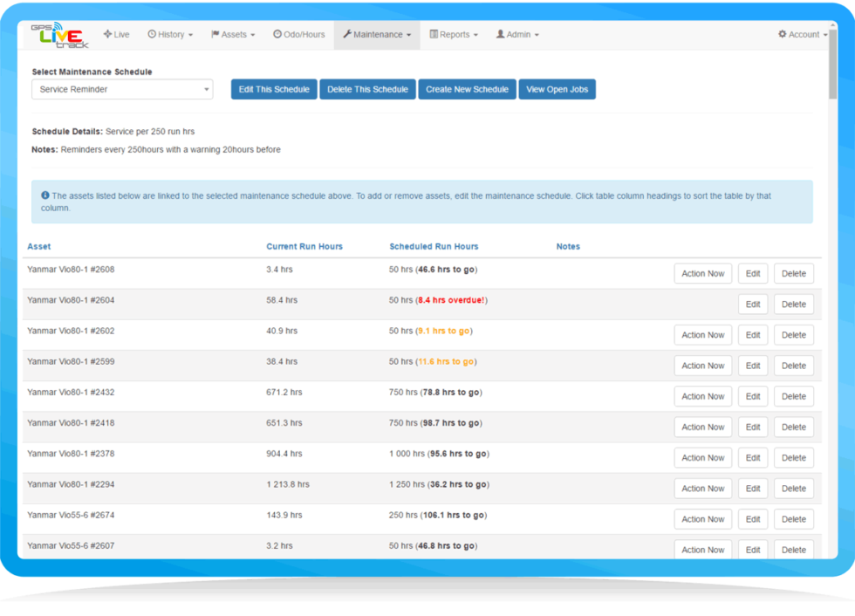Click the View Open Jobs button
The height and width of the screenshot is (616, 855).
click(x=557, y=89)
